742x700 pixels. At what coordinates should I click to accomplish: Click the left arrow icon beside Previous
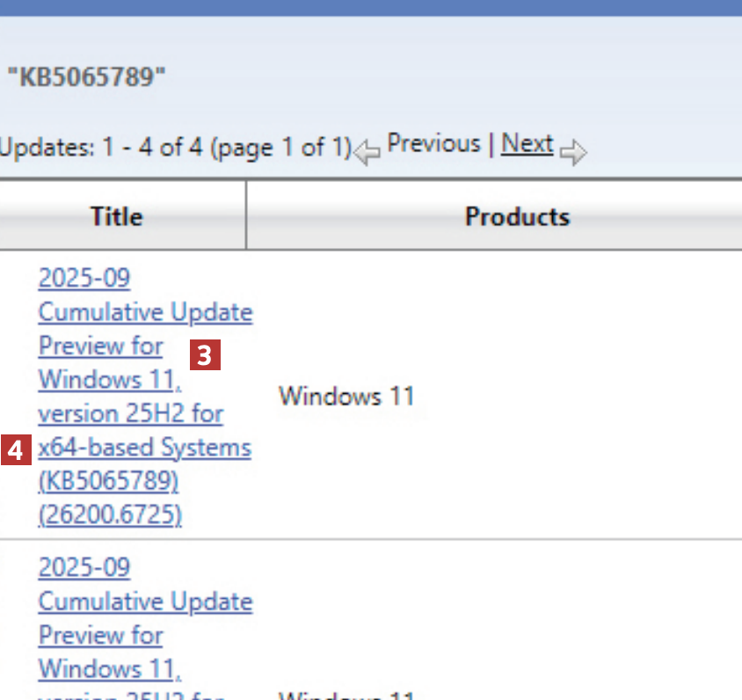pos(367,152)
